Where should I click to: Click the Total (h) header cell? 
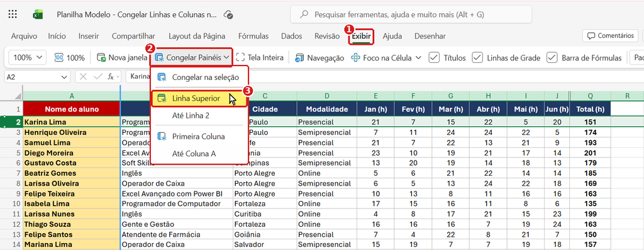(590, 109)
